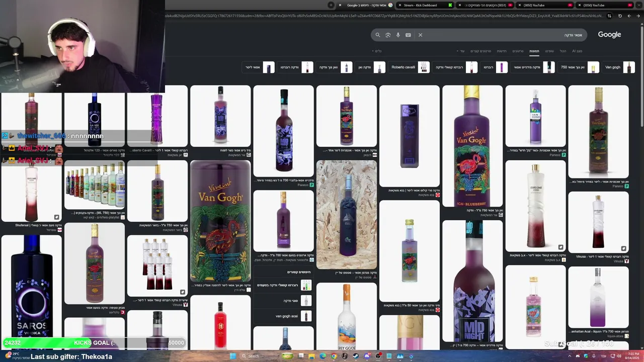Select the 'Van gogh' filter chip
This screenshot has width=644, height=362.
pos(618,67)
